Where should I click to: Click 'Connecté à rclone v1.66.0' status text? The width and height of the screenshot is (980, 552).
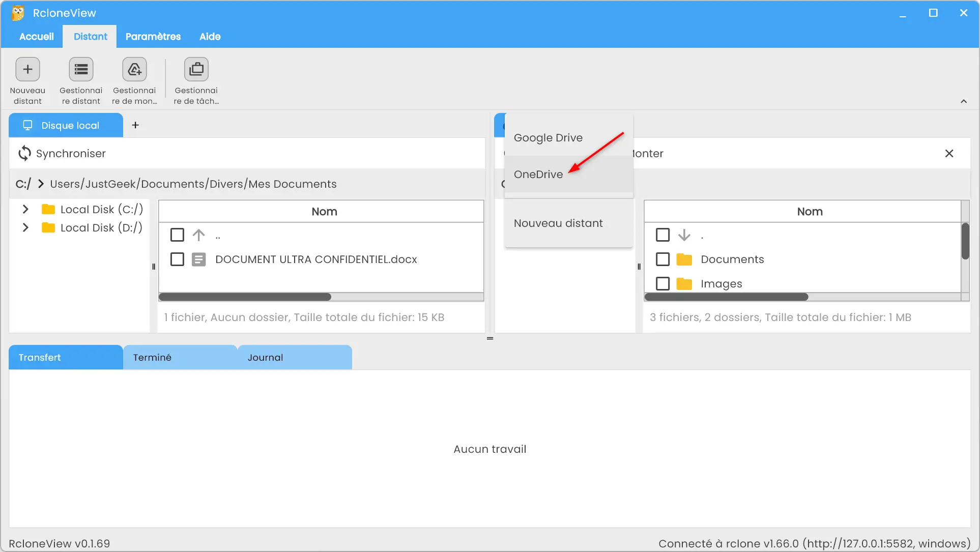tap(815, 543)
